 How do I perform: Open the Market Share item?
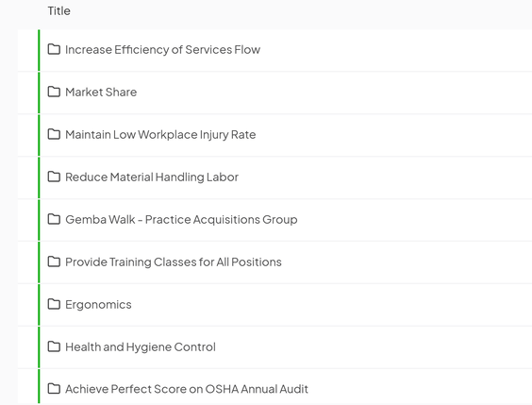click(101, 92)
